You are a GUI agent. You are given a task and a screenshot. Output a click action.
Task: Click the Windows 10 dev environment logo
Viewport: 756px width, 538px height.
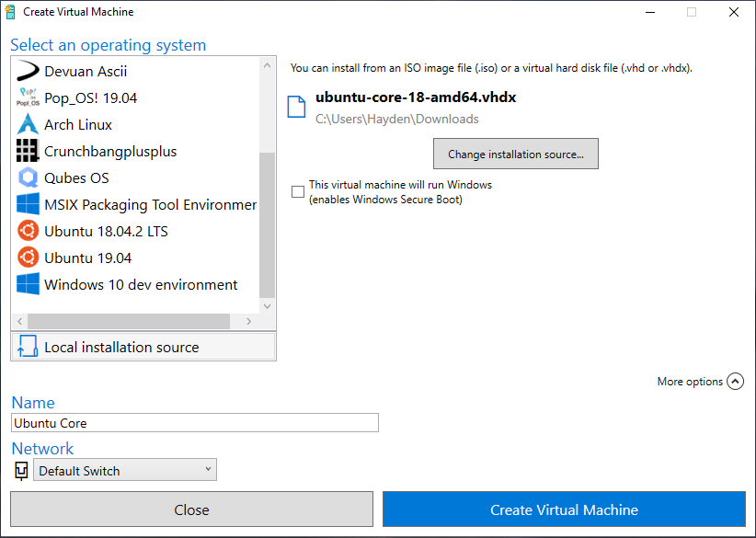pyautogui.click(x=28, y=284)
